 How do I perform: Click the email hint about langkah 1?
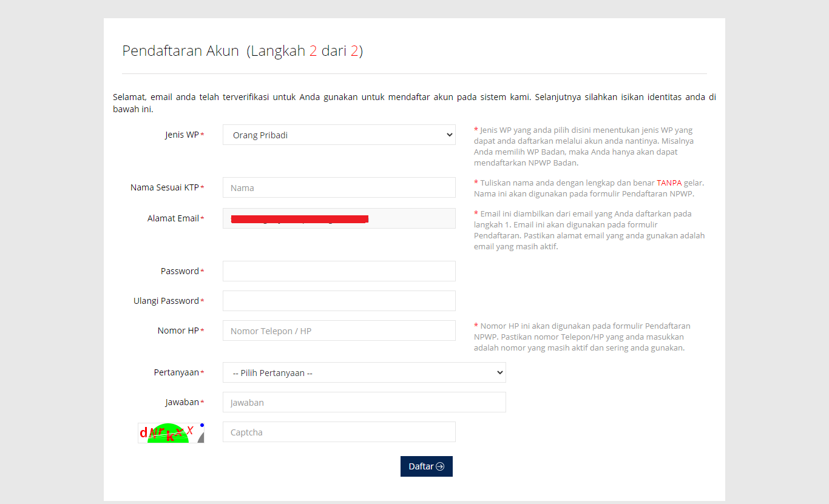[x=589, y=230]
